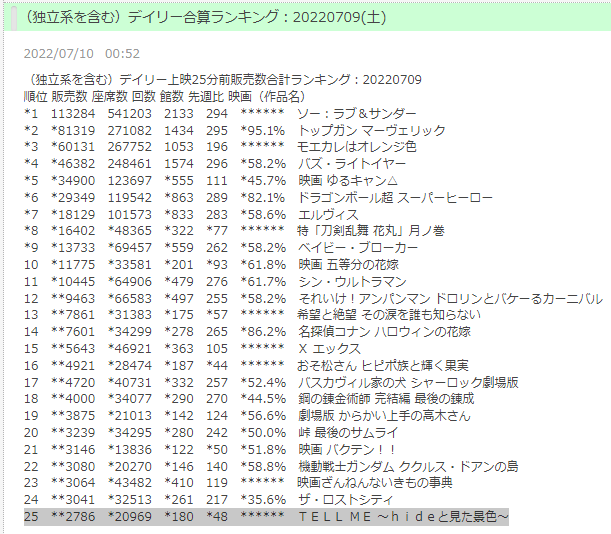Click seat count *20969 in highlighted row

click(129, 516)
